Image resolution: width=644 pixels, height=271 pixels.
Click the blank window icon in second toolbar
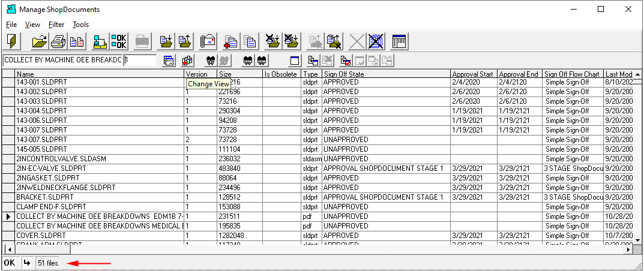(x=294, y=61)
